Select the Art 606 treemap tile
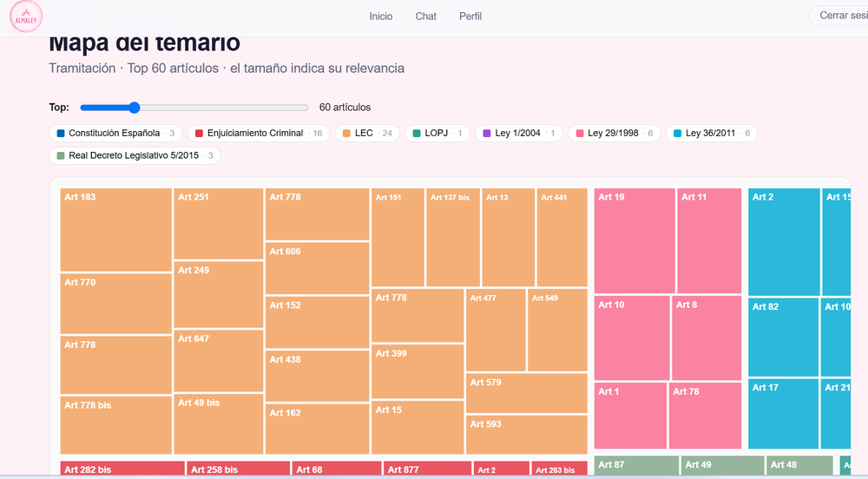Viewport: 868px width, 479px height. (x=317, y=268)
